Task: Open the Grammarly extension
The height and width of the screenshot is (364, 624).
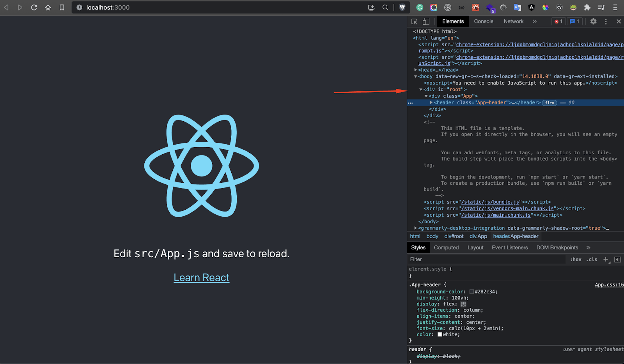Action: pyautogui.click(x=420, y=7)
